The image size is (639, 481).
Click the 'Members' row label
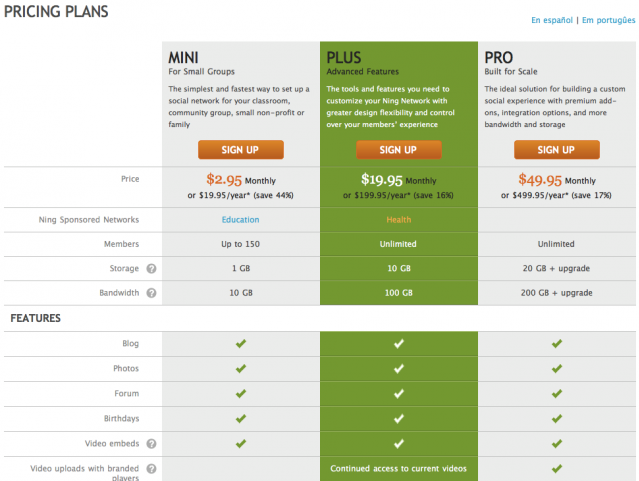point(121,244)
